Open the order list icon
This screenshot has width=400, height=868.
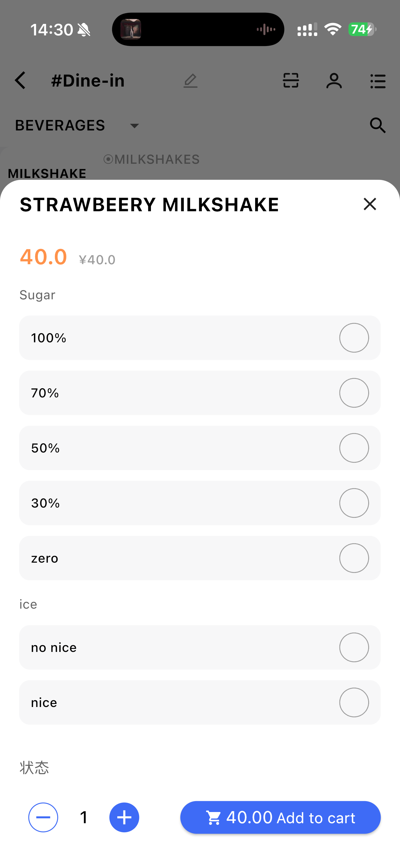tap(378, 81)
